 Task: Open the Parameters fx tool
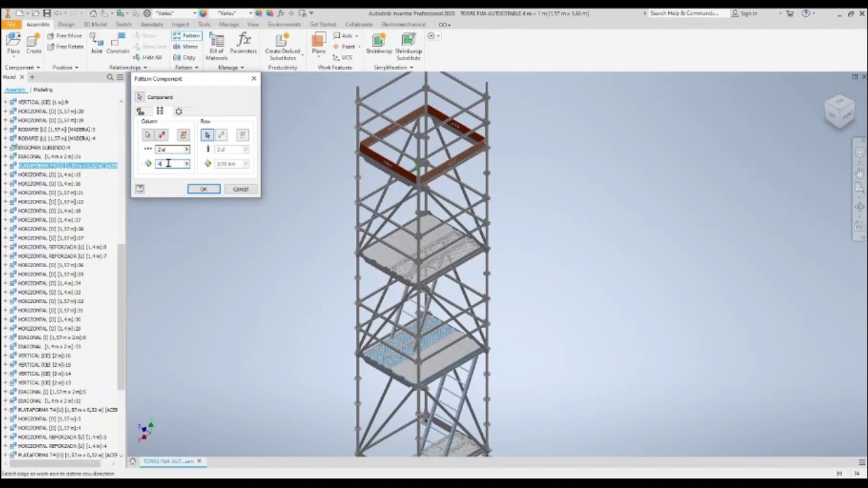pos(243,43)
